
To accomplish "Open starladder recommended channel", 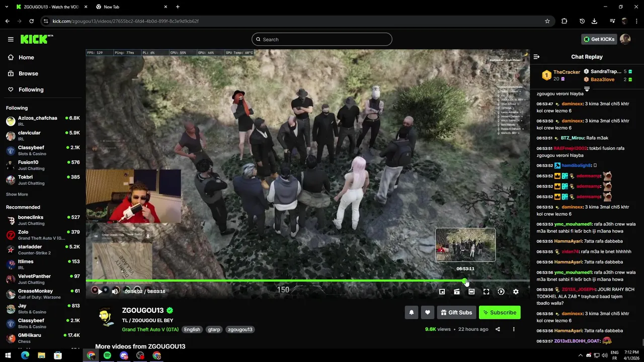I will 43,249.
